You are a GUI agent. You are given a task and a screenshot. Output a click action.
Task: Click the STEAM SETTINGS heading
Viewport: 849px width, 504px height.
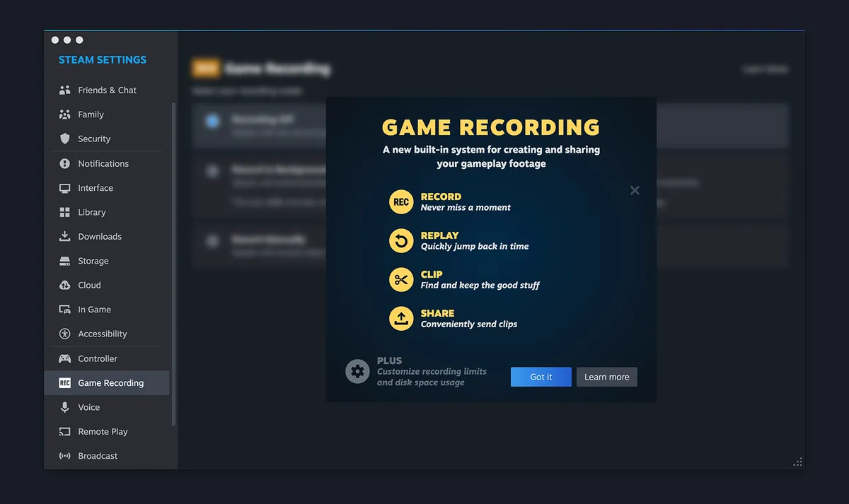103,60
